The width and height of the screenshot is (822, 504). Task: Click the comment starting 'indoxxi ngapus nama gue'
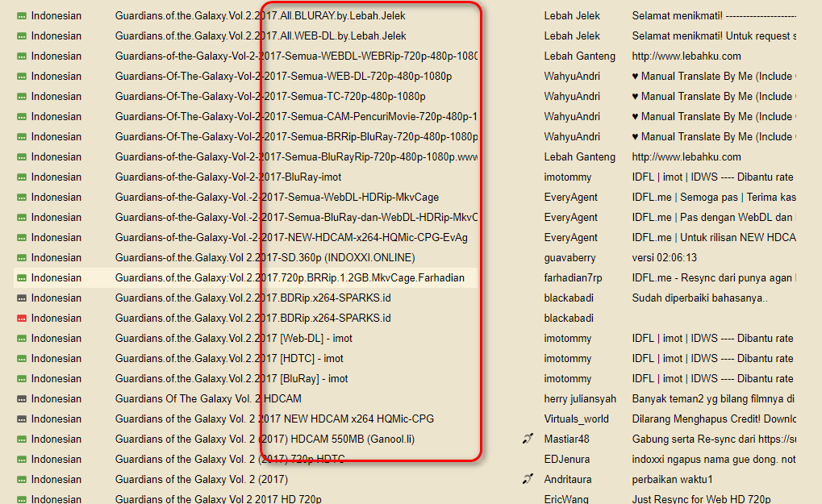714,459
